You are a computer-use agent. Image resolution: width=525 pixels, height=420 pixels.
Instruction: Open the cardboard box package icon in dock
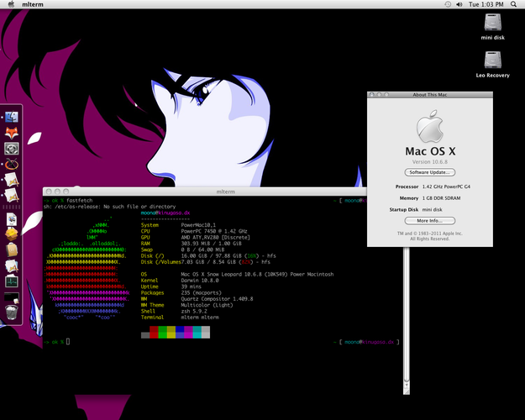[12, 234]
